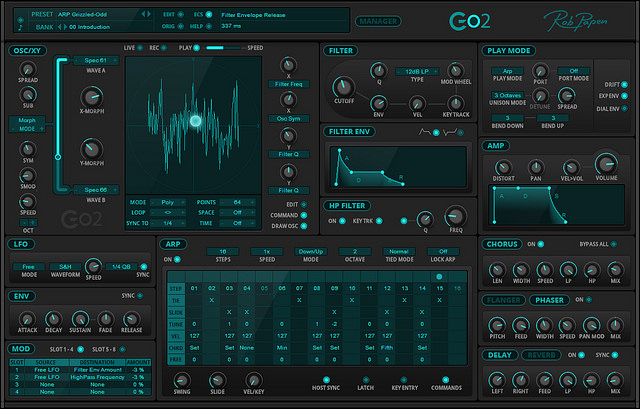Toggle the Arp ON switch
Screen dimensions: 640x409
tap(177, 259)
